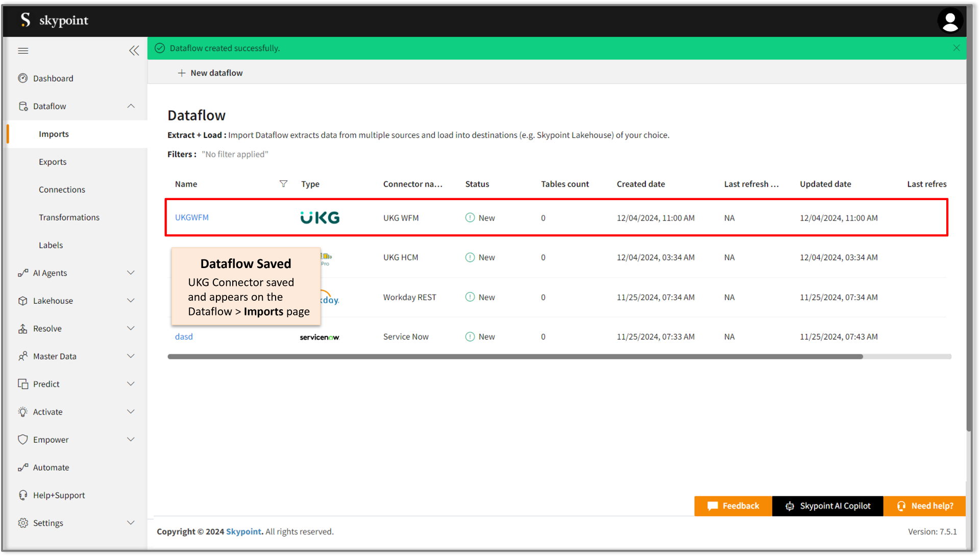This screenshot has height=556, width=980.
Task: Collapse sidebar with double-chevron icon
Action: 134,51
